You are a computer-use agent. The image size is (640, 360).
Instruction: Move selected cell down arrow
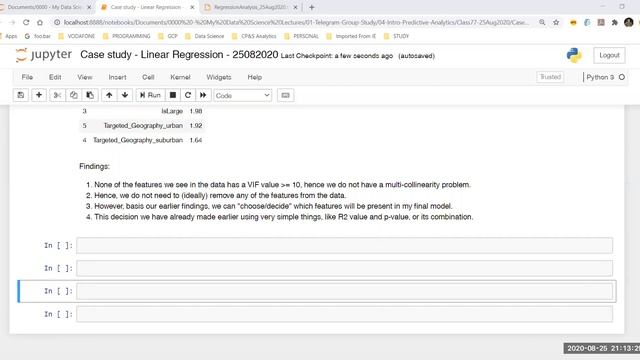pos(125,95)
